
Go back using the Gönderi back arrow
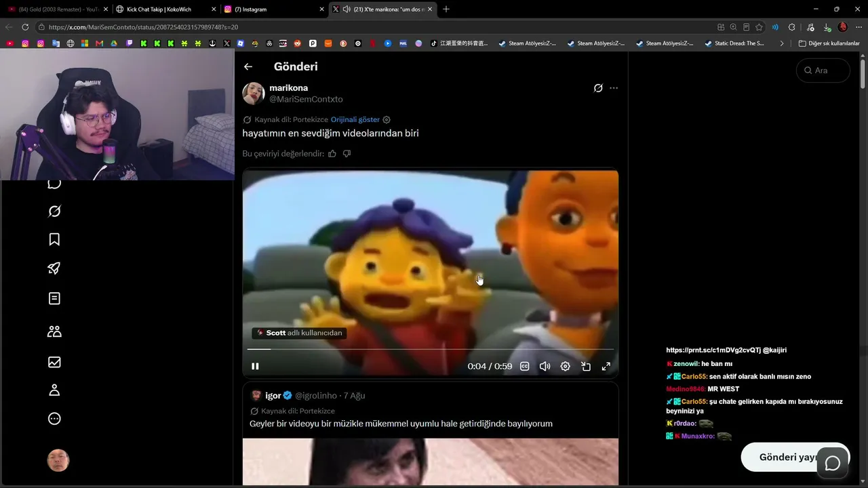click(248, 66)
